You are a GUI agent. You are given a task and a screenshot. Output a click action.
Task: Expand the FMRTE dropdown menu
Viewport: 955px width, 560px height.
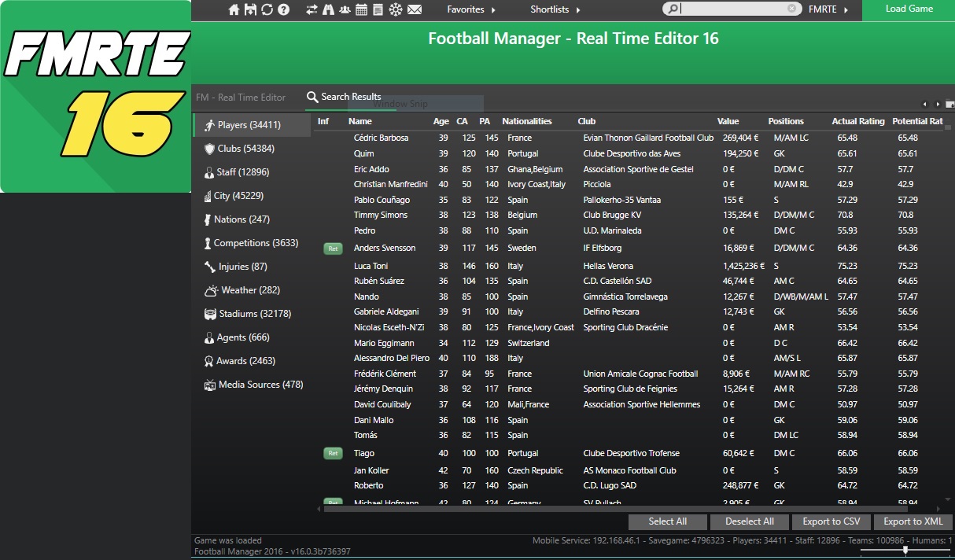(x=828, y=9)
